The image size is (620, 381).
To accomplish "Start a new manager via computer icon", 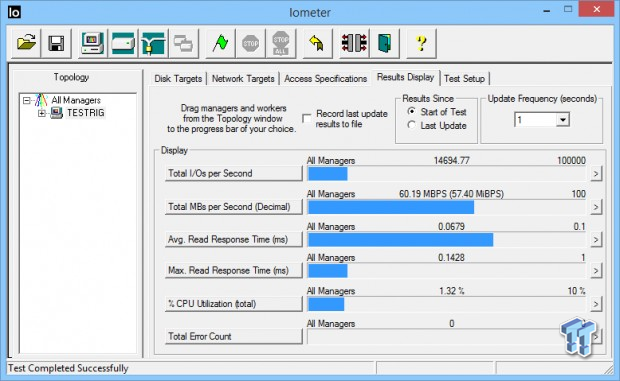I will (x=93, y=43).
